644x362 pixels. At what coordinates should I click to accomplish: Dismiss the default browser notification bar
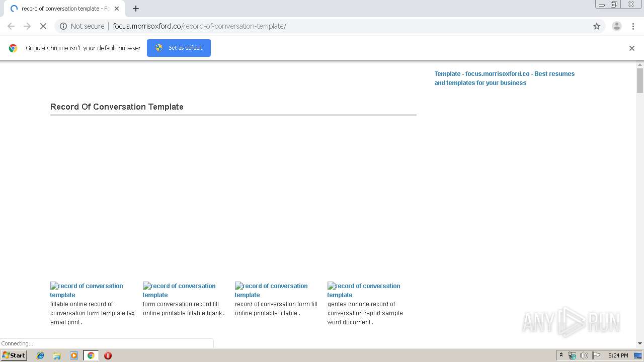632,48
